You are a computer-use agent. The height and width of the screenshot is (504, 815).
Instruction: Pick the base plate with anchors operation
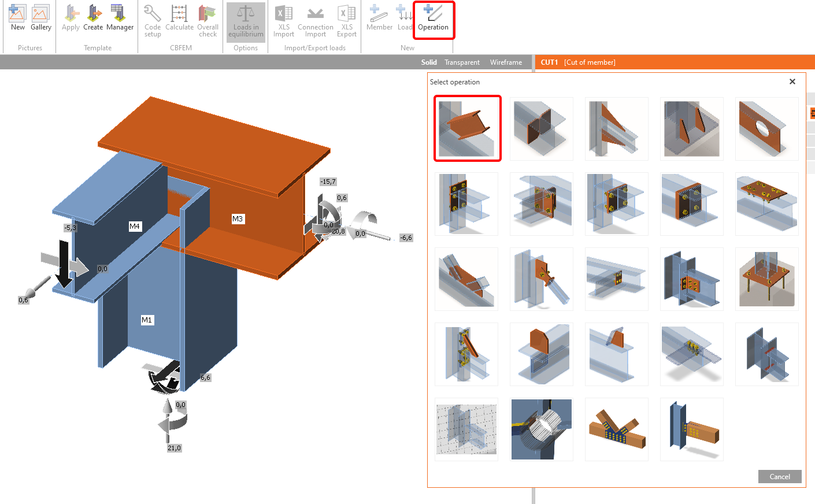click(767, 279)
